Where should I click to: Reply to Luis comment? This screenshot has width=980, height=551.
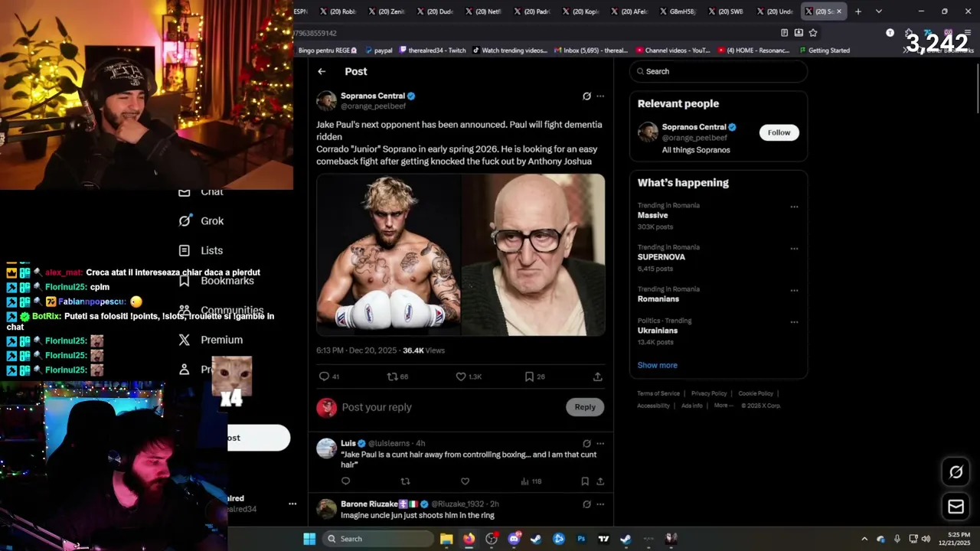pyautogui.click(x=345, y=481)
